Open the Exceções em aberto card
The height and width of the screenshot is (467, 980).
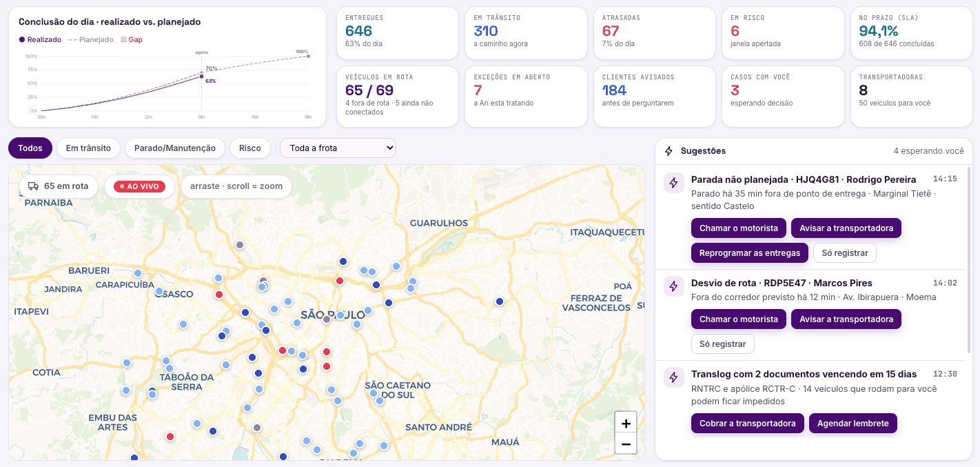pos(527,97)
